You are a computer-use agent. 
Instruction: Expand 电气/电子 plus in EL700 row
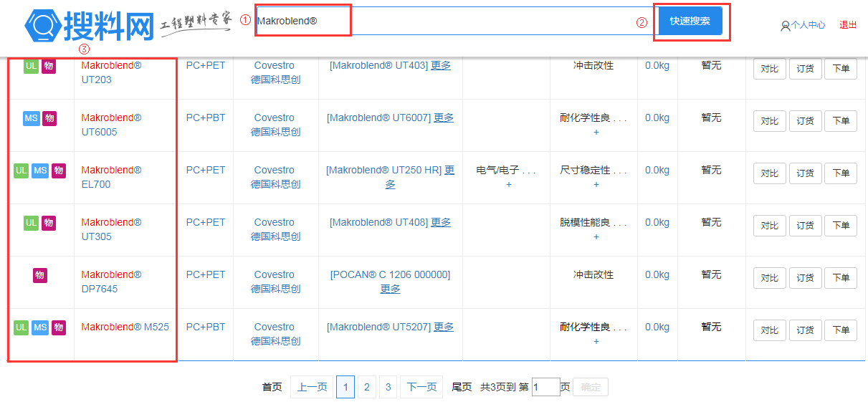click(508, 185)
